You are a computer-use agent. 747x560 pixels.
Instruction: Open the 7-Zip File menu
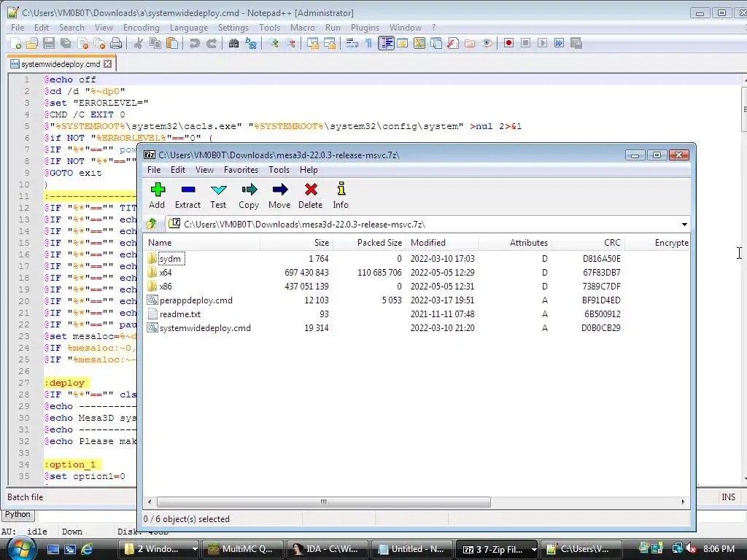pos(154,170)
